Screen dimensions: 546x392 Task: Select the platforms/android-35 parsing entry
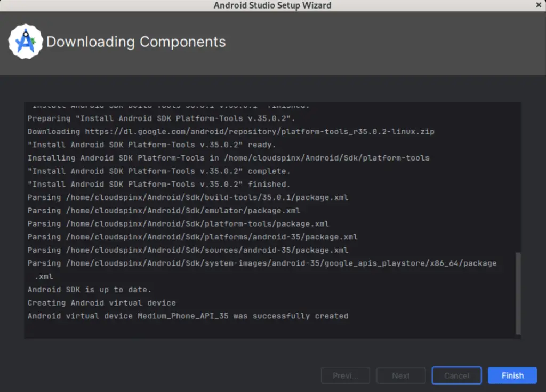coord(192,237)
